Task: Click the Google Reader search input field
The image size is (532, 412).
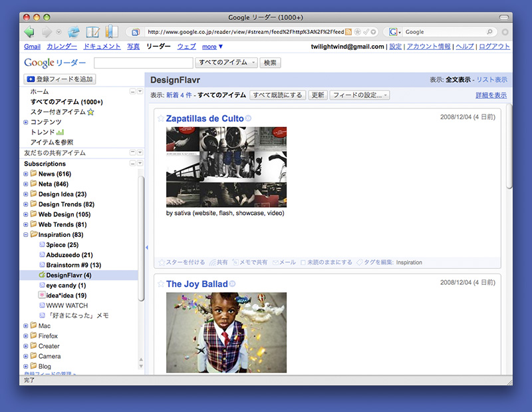Action: click(144, 63)
